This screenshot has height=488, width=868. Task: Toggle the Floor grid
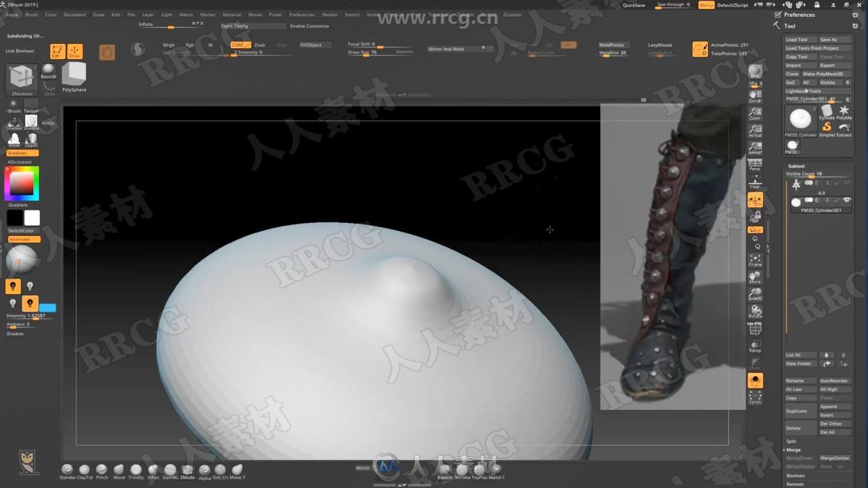(x=755, y=182)
